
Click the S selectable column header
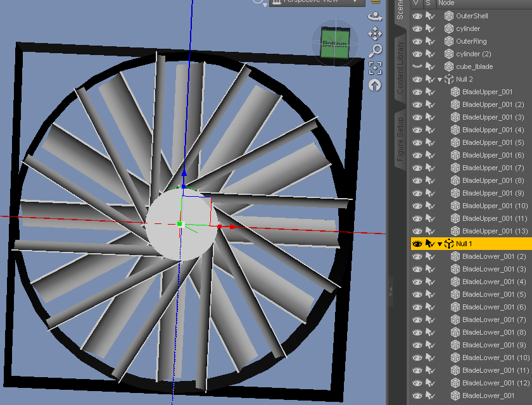(428, 3)
